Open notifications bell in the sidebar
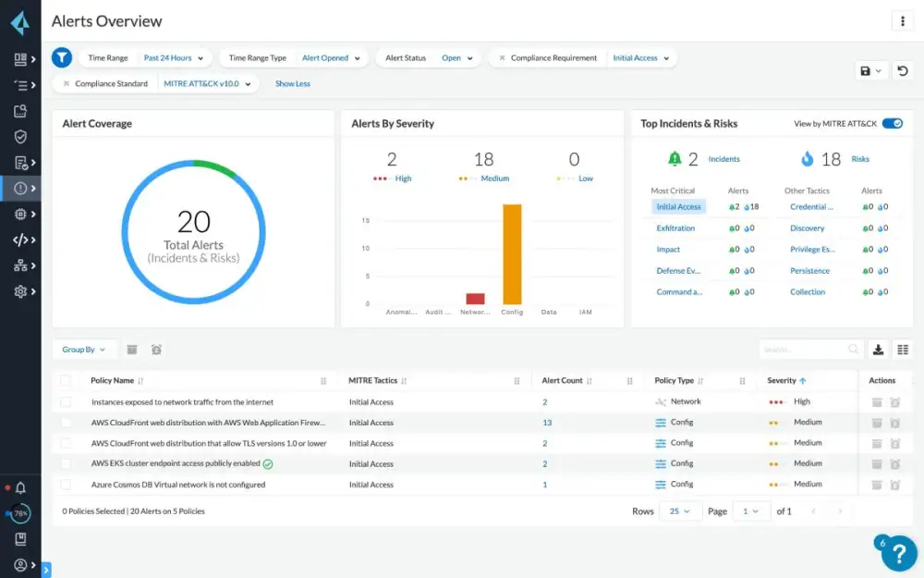924x578 pixels. pyautogui.click(x=20, y=487)
